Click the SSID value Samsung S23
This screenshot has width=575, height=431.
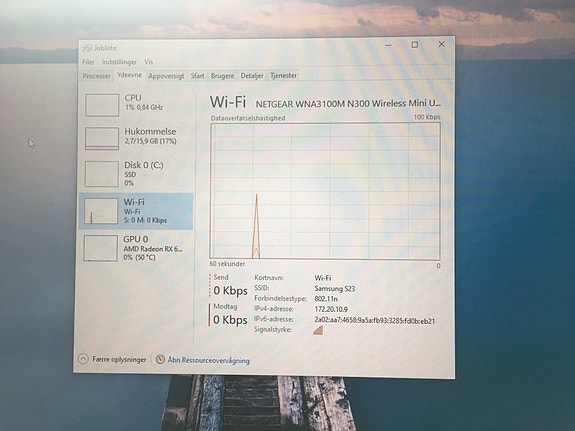point(335,289)
